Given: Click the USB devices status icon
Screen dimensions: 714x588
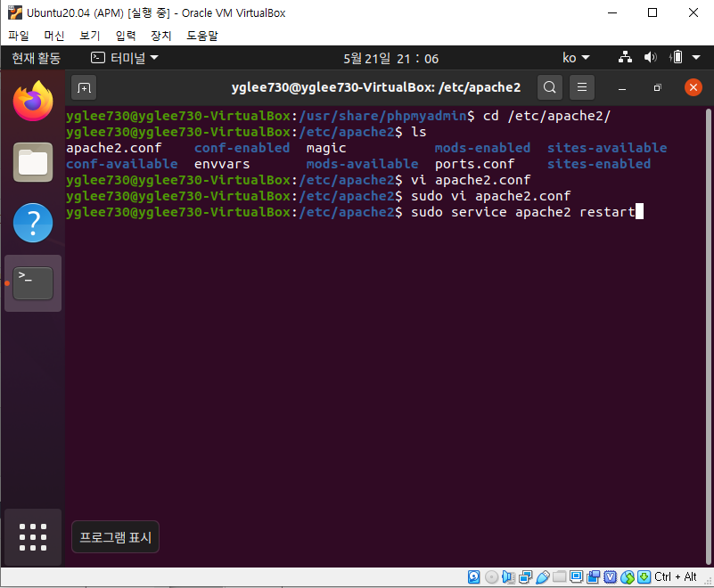Looking at the screenshot, I should 542,577.
